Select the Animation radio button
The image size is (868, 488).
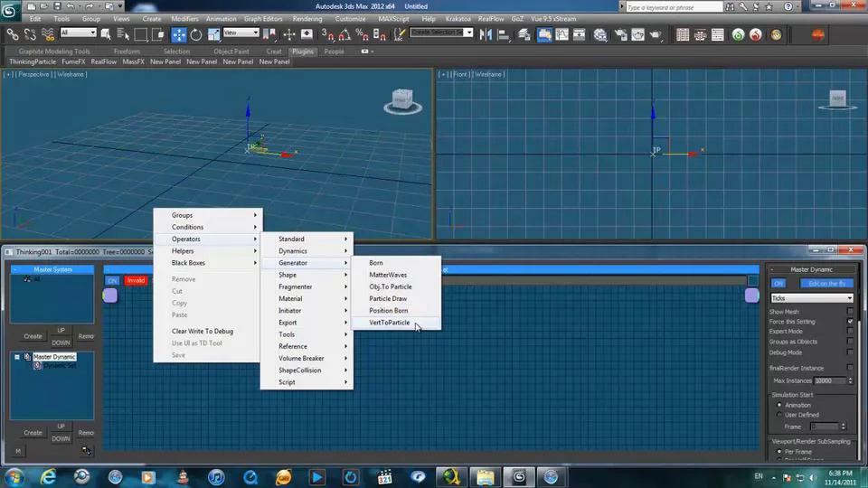pos(779,405)
